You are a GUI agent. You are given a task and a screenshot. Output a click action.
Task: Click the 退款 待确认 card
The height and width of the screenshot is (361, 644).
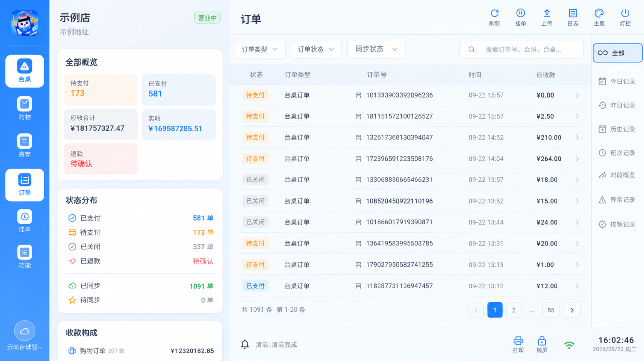click(101, 158)
